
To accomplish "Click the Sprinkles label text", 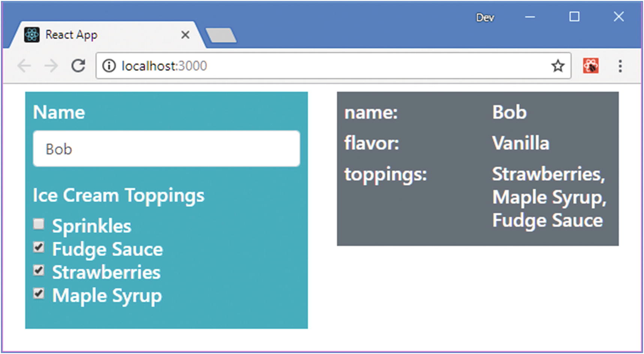I will (92, 226).
